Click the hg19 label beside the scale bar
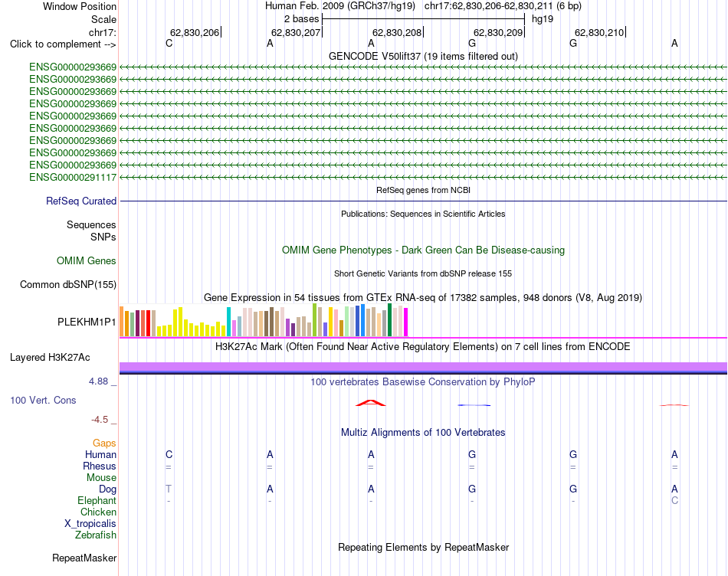The width and height of the screenshot is (728, 576). [x=543, y=19]
